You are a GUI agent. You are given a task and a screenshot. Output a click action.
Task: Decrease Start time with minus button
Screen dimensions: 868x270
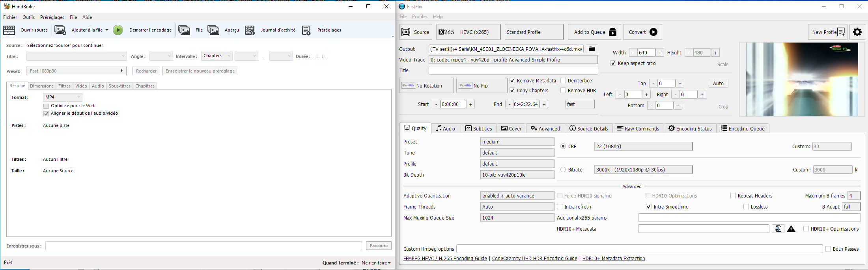tap(436, 104)
